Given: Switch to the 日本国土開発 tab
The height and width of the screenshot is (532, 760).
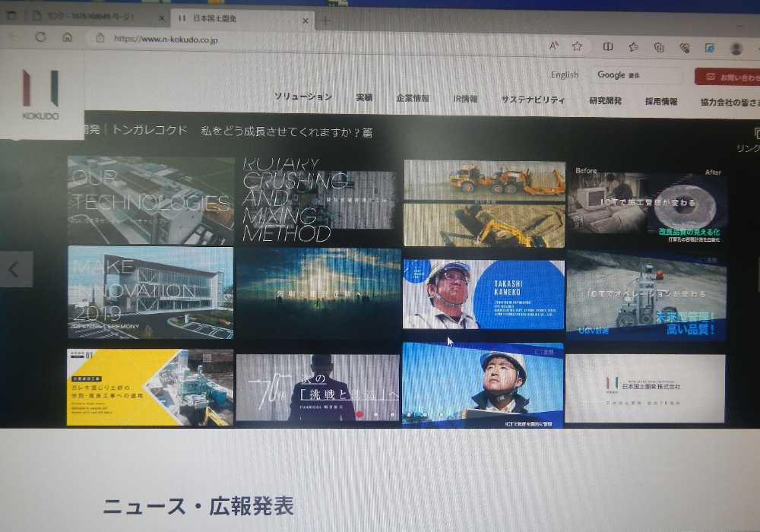Looking at the screenshot, I should click(242, 19).
